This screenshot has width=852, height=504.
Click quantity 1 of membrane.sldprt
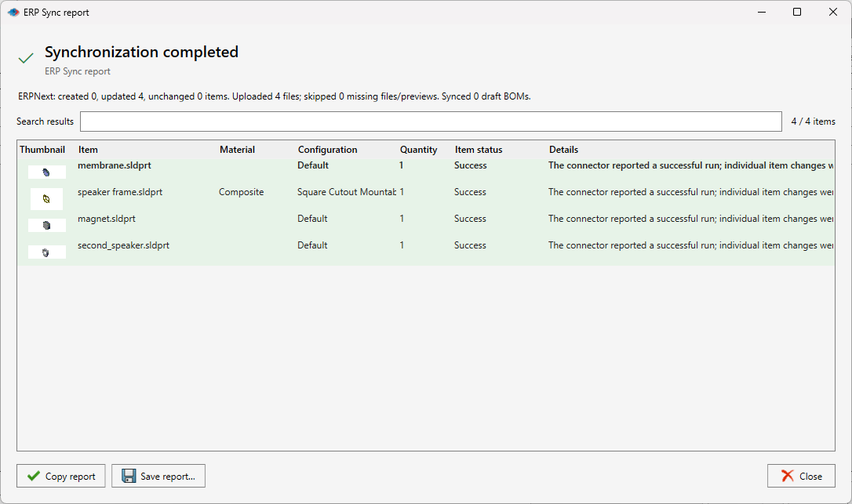pos(402,165)
